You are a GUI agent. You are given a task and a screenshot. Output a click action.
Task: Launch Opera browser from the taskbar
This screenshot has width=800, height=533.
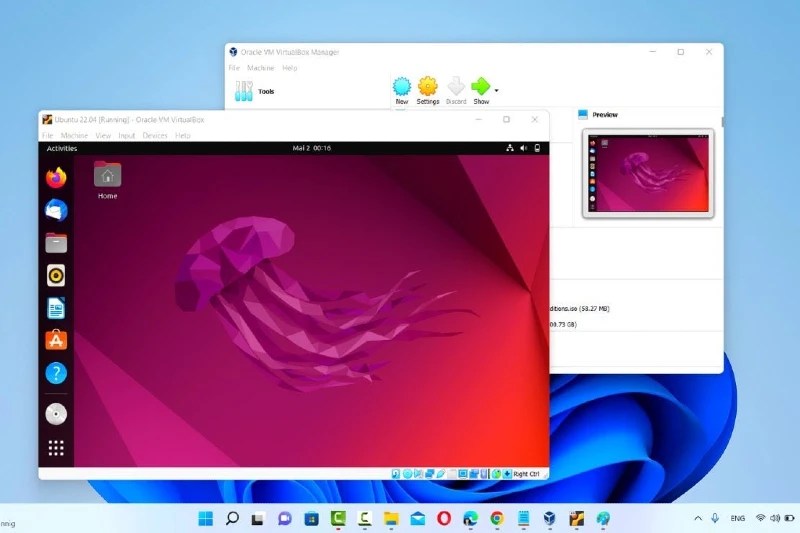[x=444, y=518]
